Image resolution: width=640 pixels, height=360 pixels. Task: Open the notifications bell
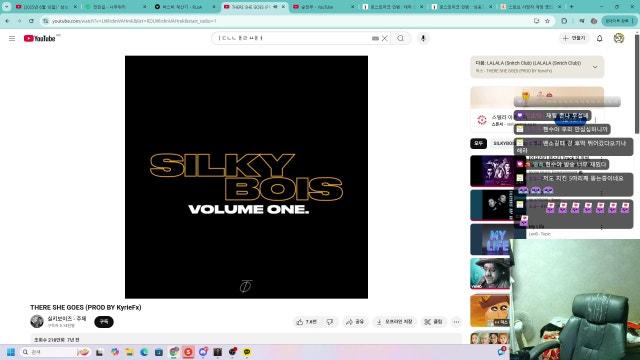point(599,38)
